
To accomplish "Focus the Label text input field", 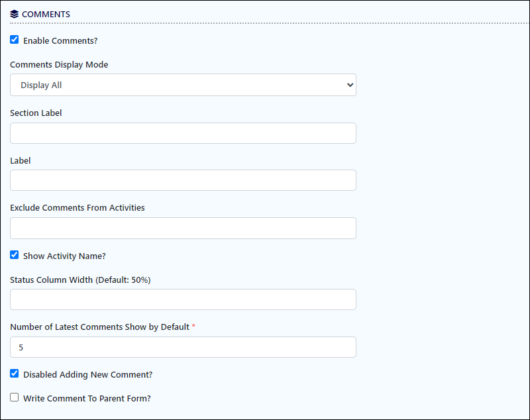I will click(x=184, y=180).
